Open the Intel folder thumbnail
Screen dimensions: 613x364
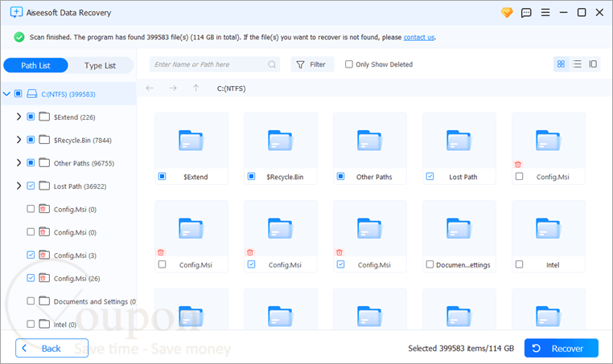tap(549, 228)
